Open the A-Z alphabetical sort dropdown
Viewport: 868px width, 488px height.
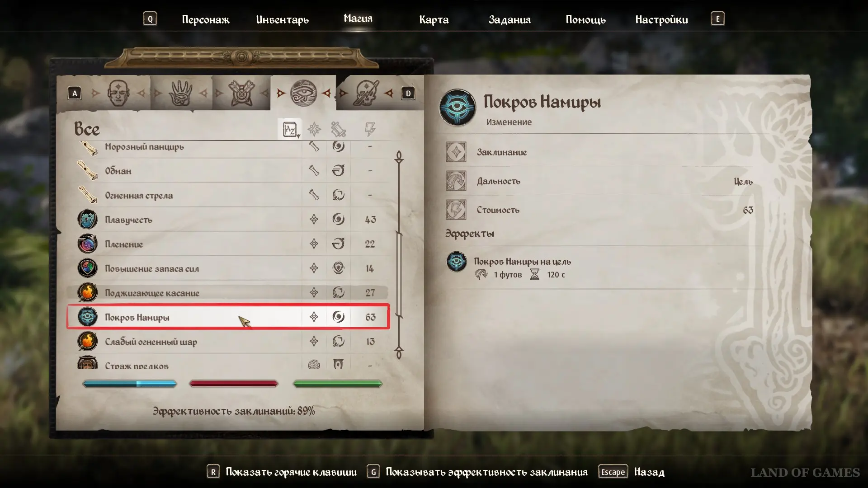(290, 130)
